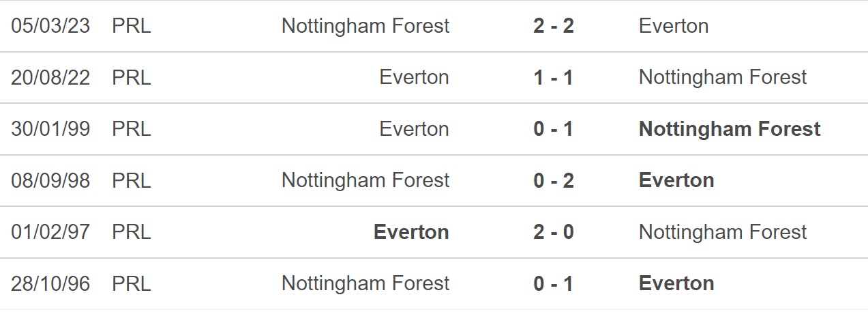Image resolution: width=868 pixels, height=312 pixels.
Task: Click the 0 - 2 score on 08/09/98
Action: (x=554, y=180)
